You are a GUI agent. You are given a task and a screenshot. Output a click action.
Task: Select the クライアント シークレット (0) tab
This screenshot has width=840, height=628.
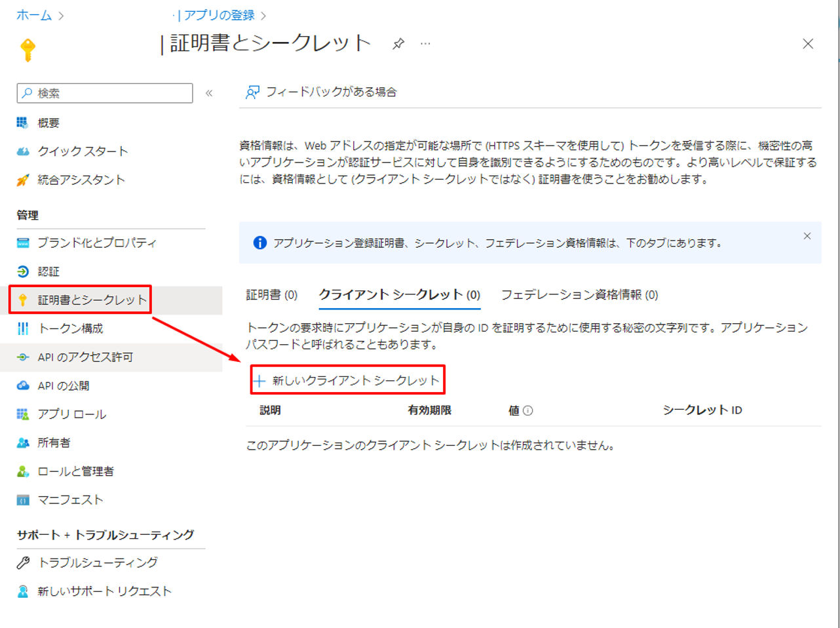coord(400,295)
